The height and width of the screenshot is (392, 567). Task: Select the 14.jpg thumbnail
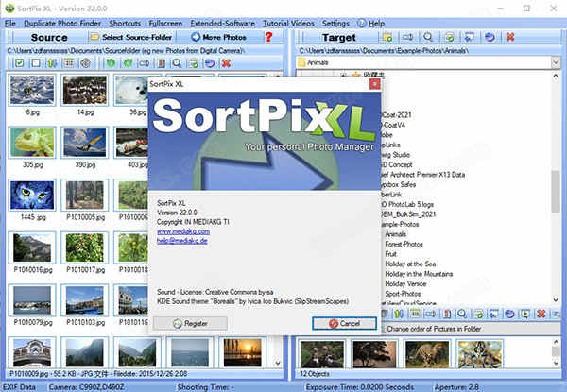[85, 90]
